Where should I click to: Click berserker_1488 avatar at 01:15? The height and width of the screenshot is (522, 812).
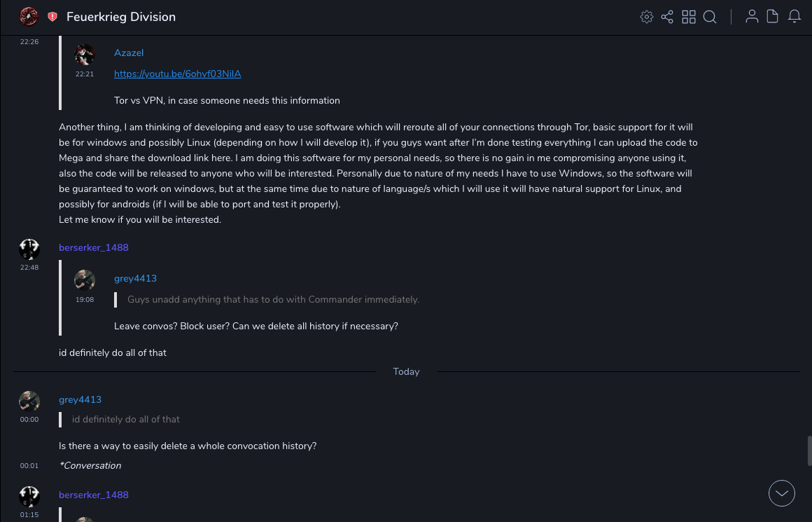29,497
